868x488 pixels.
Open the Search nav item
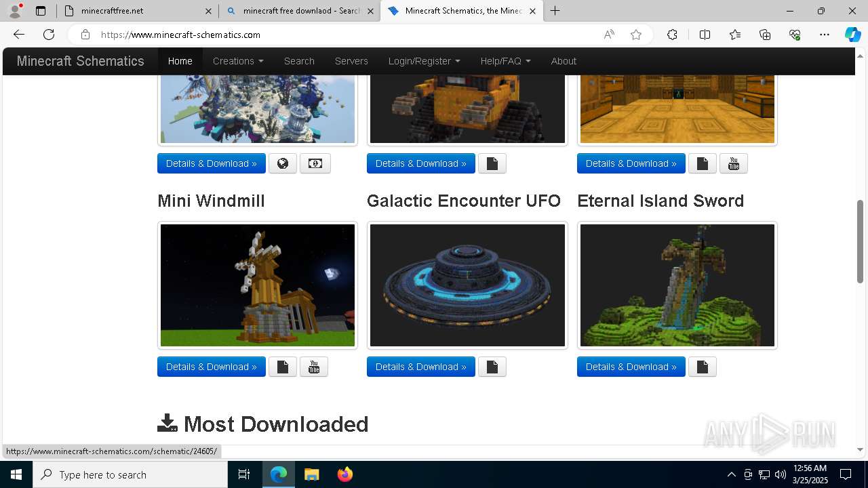(x=299, y=61)
